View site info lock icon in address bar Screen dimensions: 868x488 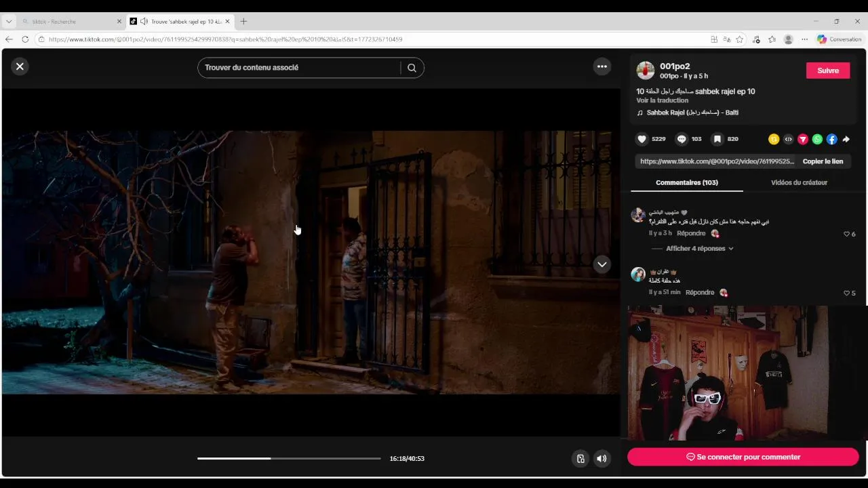[x=42, y=39]
